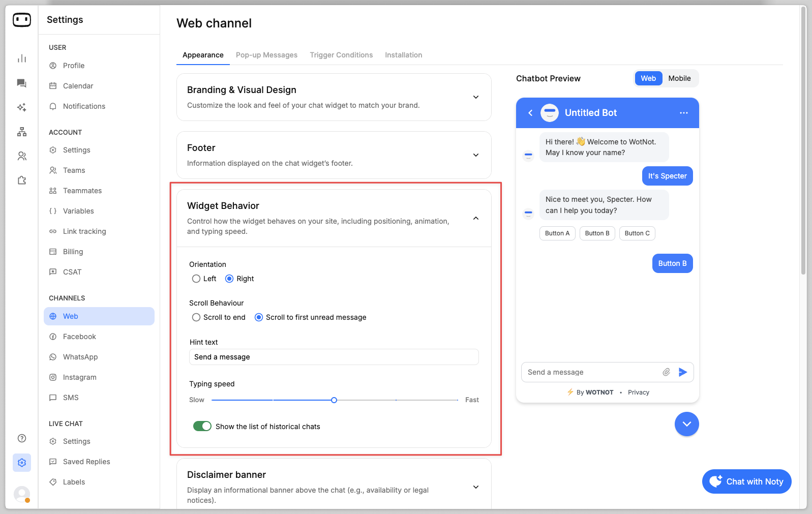Viewport: 812px width, 514px height.
Task: Click the Chat with Noty button
Action: pos(746,481)
